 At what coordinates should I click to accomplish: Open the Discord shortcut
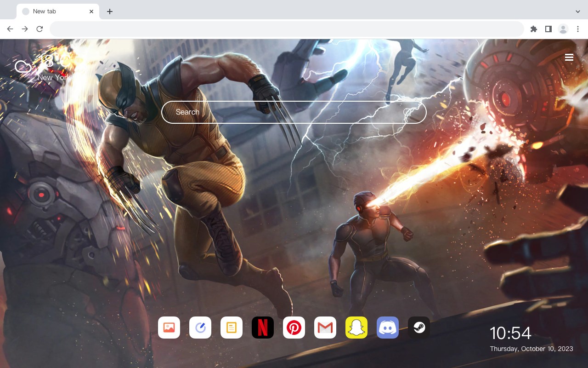[388, 328]
